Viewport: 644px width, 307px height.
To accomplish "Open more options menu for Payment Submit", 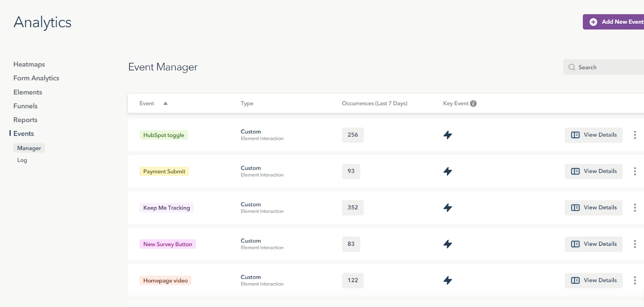I will click(635, 171).
